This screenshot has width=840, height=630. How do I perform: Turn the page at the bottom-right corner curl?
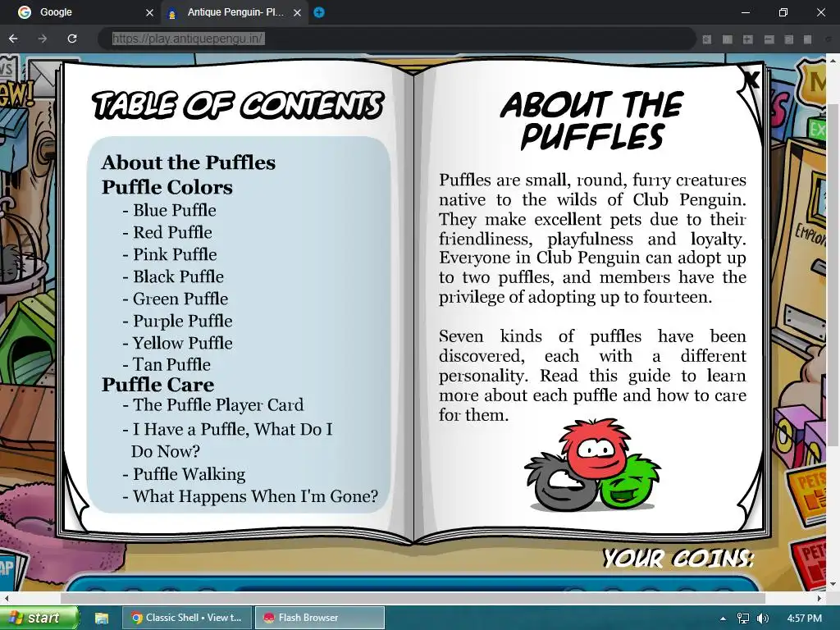(750, 504)
